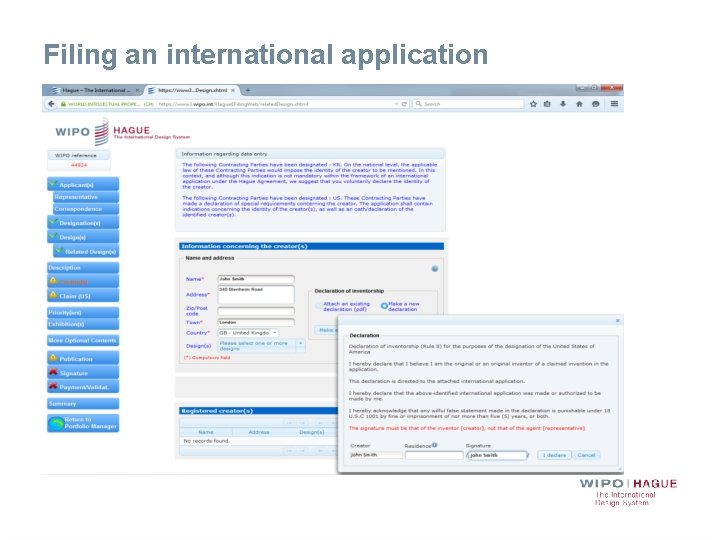Select the https://www3...Design.shtml tab
Viewport: 720px width, 540px height.
click(192, 90)
